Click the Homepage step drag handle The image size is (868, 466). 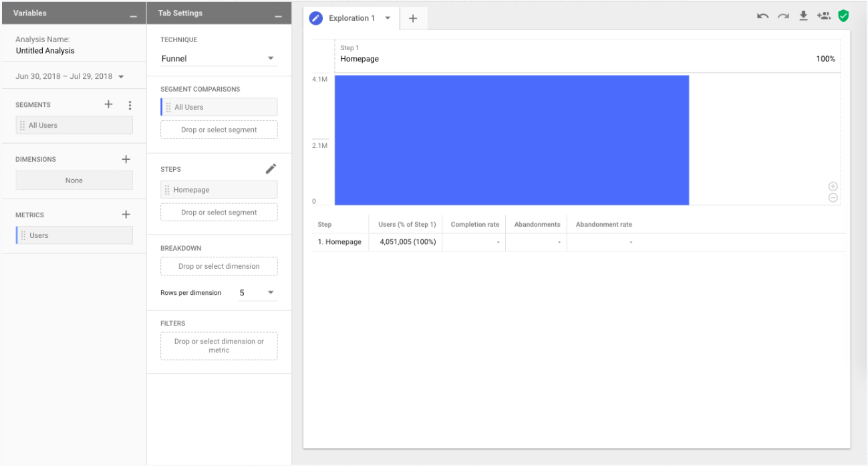167,190
